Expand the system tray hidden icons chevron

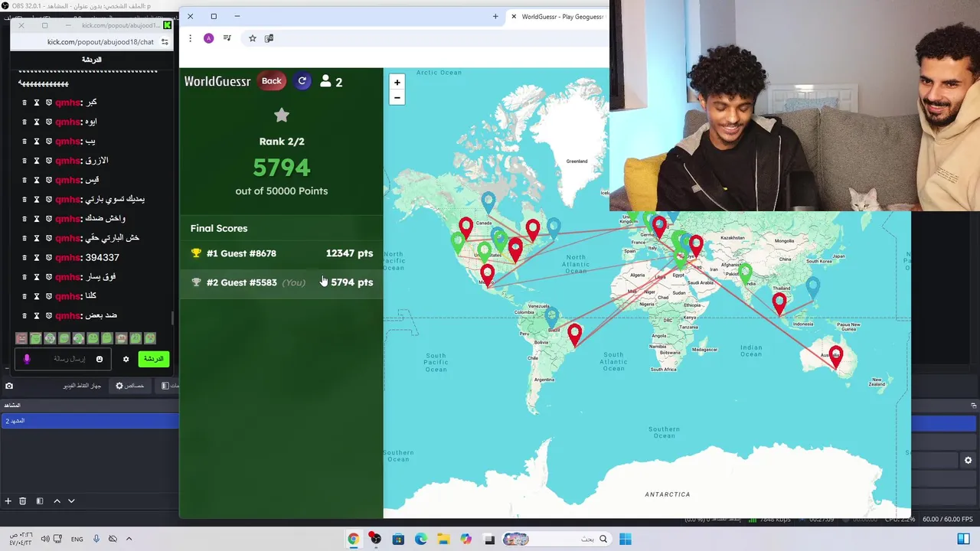pos(129,539)
